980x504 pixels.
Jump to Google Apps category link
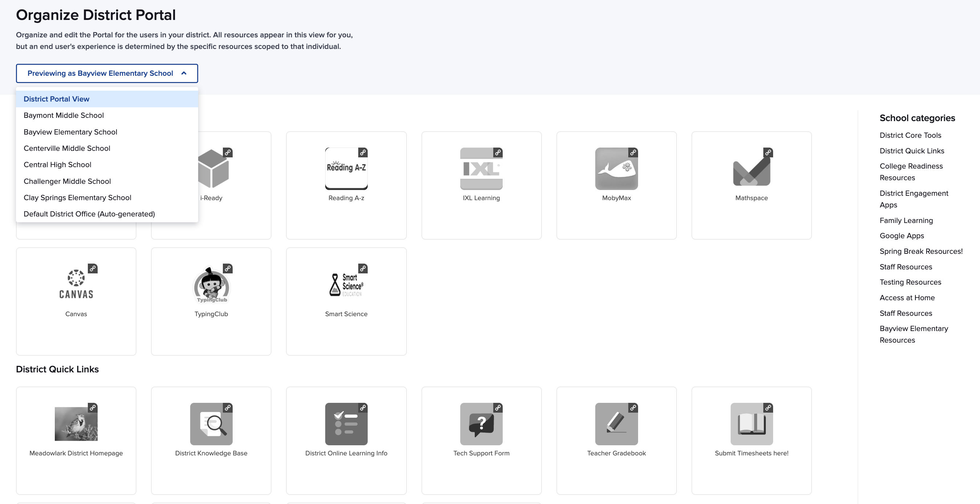click(x=901, y=236)
